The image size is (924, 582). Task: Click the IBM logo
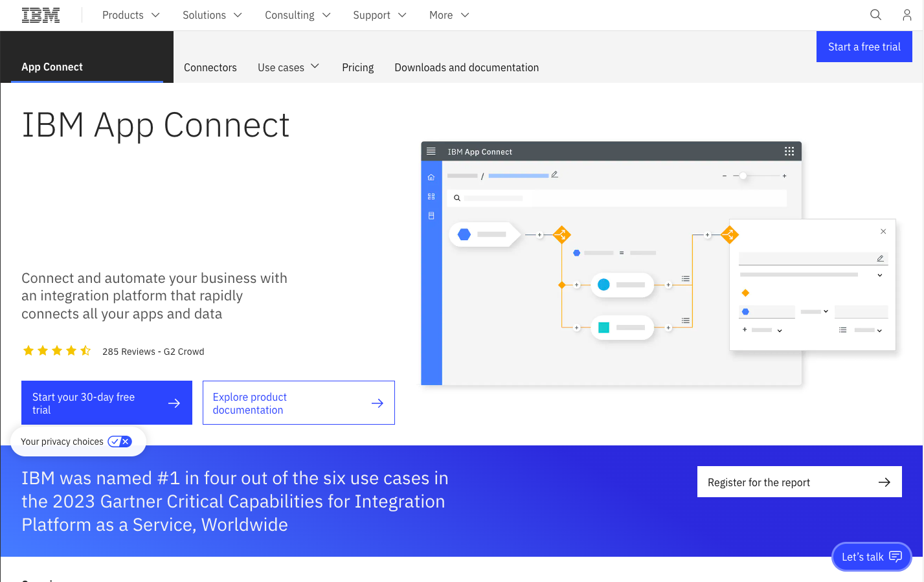point(41,15)
